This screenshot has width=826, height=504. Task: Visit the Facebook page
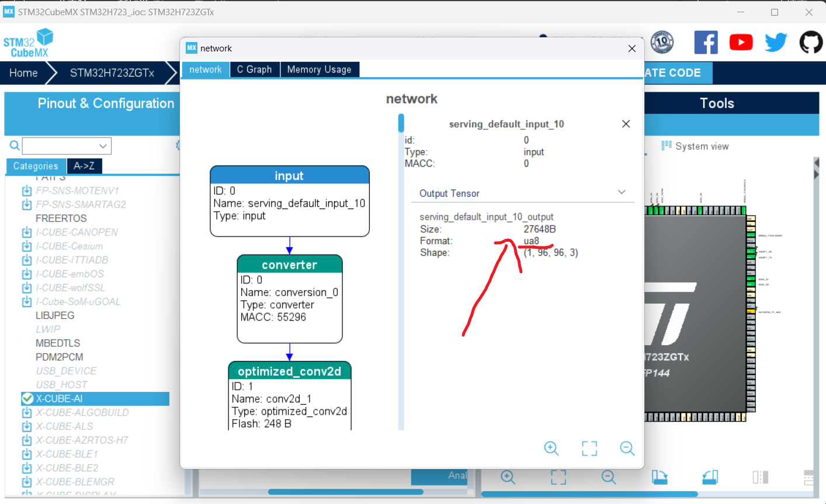click(x=706, y=42)
